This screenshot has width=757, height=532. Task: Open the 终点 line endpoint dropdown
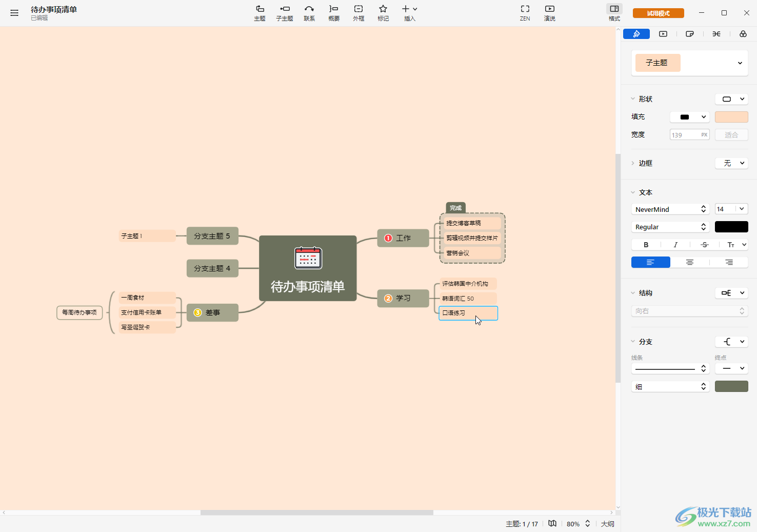coord(731,368)
